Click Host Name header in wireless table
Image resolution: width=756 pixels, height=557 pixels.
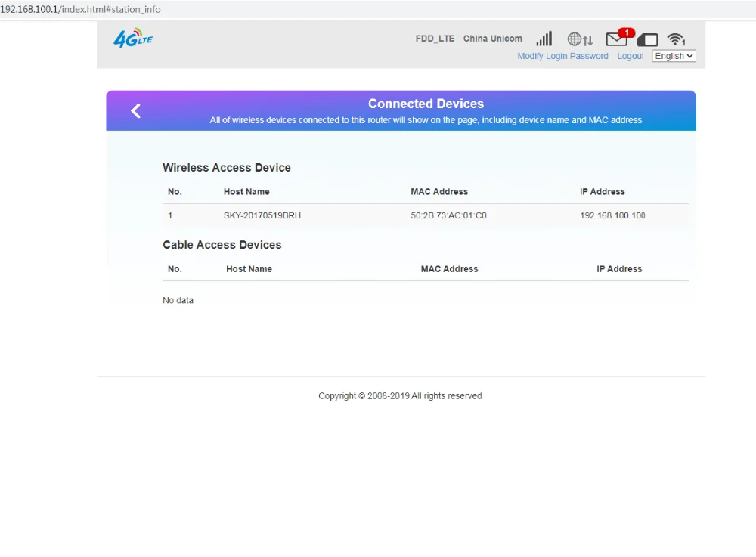coord(246,192)
